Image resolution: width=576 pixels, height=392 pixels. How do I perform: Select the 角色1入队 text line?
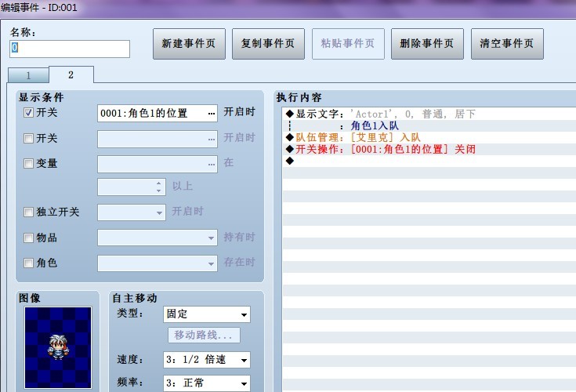point(429,125)
